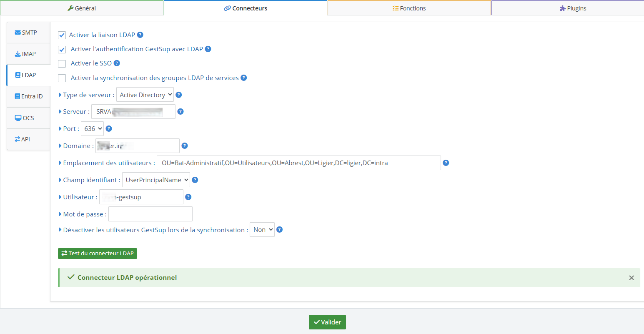Run Test du connecteur LDAP
The height and width of the screenshot is (334, 644).
[x=98, y=254]
